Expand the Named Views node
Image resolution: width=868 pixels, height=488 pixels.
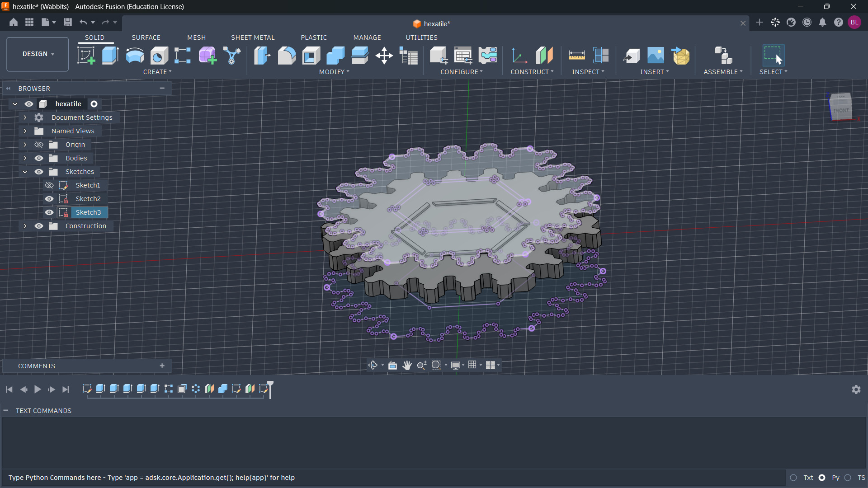pyautogui.click(x=25, y=131)
